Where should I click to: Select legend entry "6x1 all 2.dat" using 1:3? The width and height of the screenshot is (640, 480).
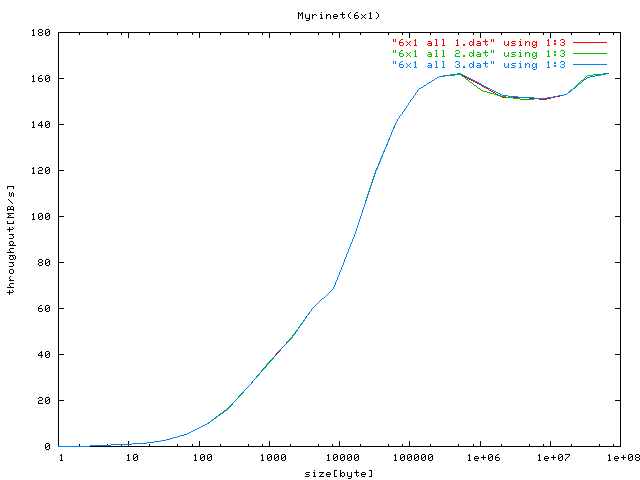pyautogui.click(x=479, y=53)
